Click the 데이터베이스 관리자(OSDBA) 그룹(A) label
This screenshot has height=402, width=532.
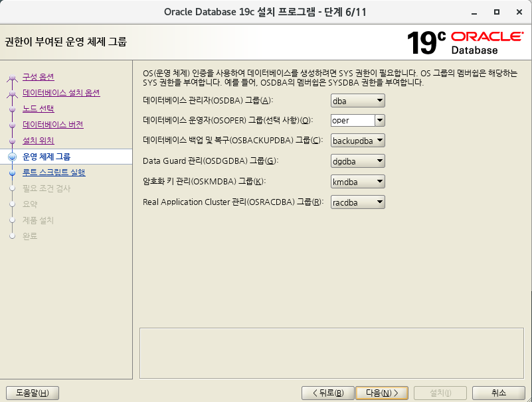(208, 100)
